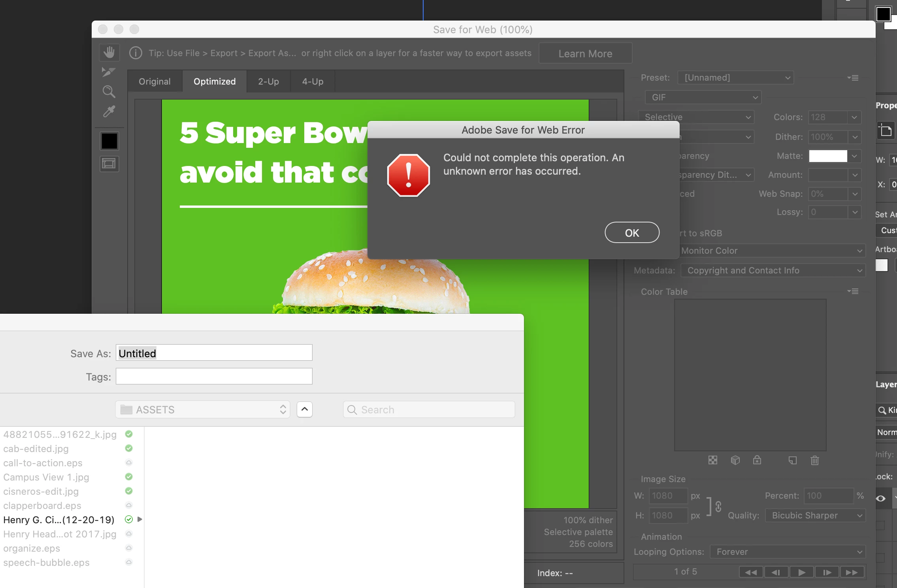Toggle slices visibility icon
Image resolution: width=897 pixels, height=588 pixels.
coord(109,164)
